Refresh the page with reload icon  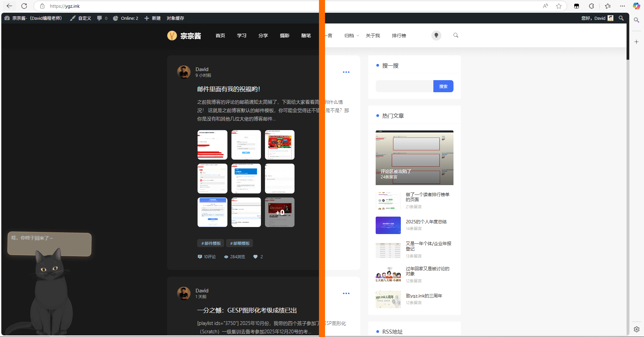pos(24,6)
